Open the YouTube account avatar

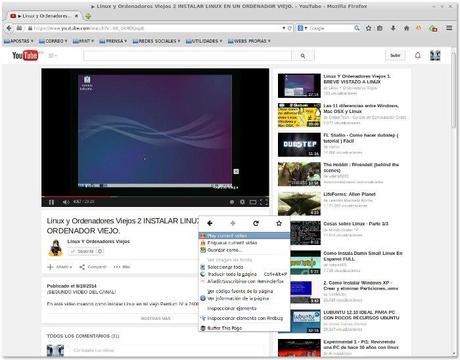pos(435,55)
